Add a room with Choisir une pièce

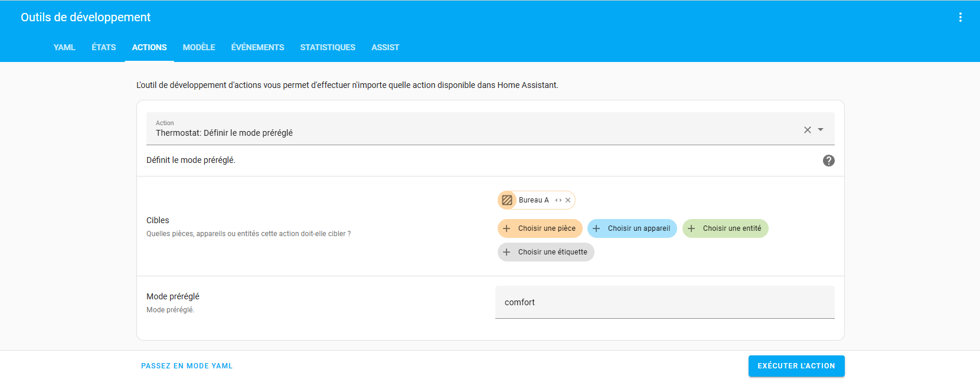[x=540, y=228]
